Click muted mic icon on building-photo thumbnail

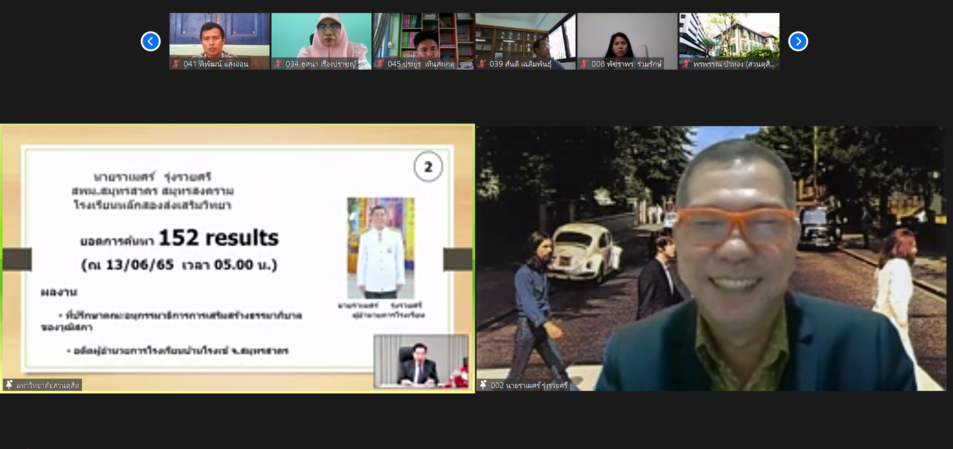pos(686,64)
